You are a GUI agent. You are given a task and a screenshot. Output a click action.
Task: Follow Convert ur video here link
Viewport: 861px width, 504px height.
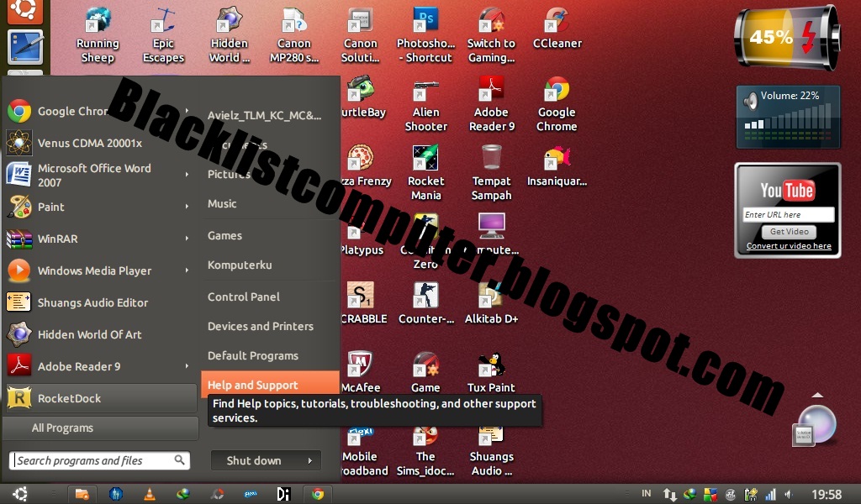click(x=789, y=246)
